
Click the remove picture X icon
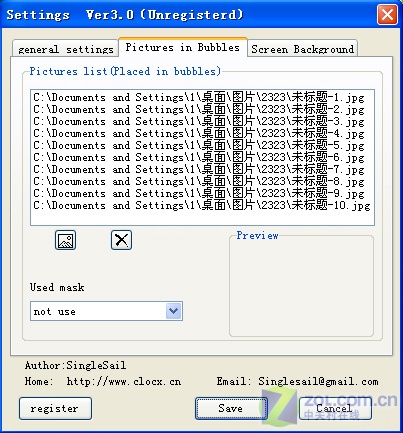tap(121, 240)
